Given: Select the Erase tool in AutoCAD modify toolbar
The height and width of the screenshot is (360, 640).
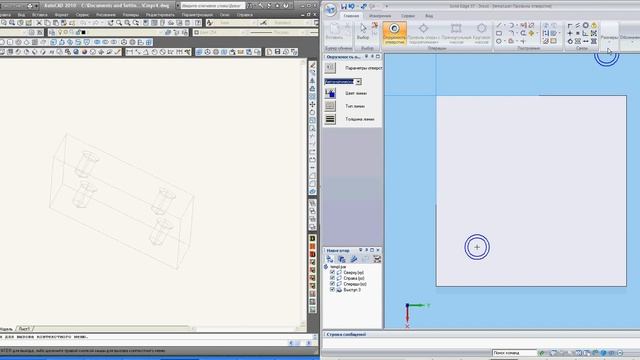Looking at the screenshot, I should coord(312,65).
